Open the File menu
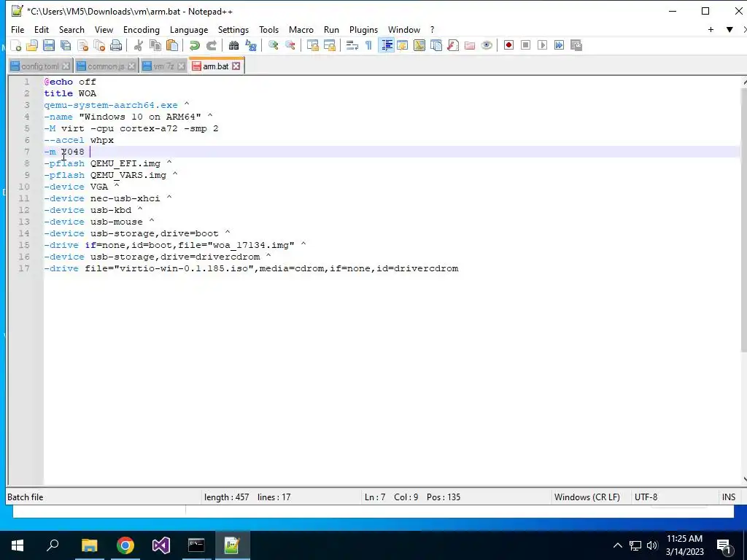Image resolution: width=747 pixels, height=560 pixels. pyautogui.click(x=18, y=29)
